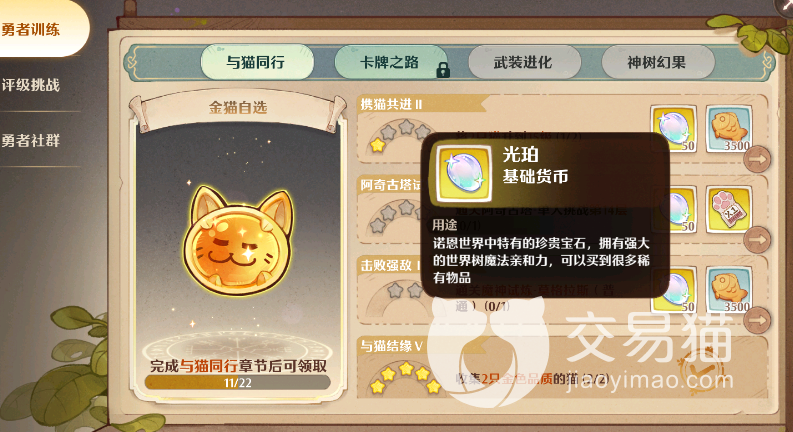This screenshot has height=432, width=793.
Task: Select the 光珀 reward in 携猫共进 row
Action: click(x=673, y=128)
